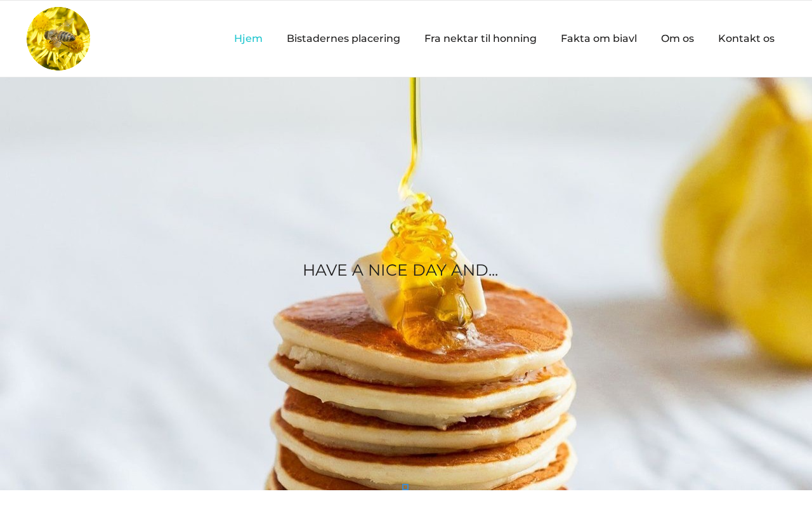
Task: Click empty header space beside the logo
Action: [x=159, y=39]
